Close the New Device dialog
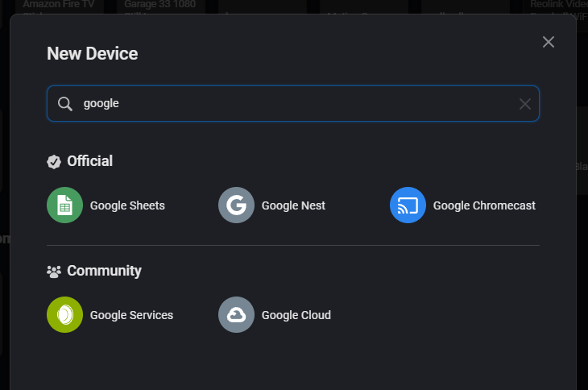 [x=549, y=42]
